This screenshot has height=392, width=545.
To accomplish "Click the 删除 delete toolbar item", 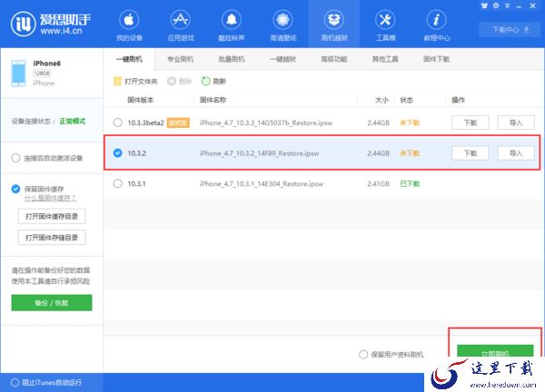I will 179,82.
